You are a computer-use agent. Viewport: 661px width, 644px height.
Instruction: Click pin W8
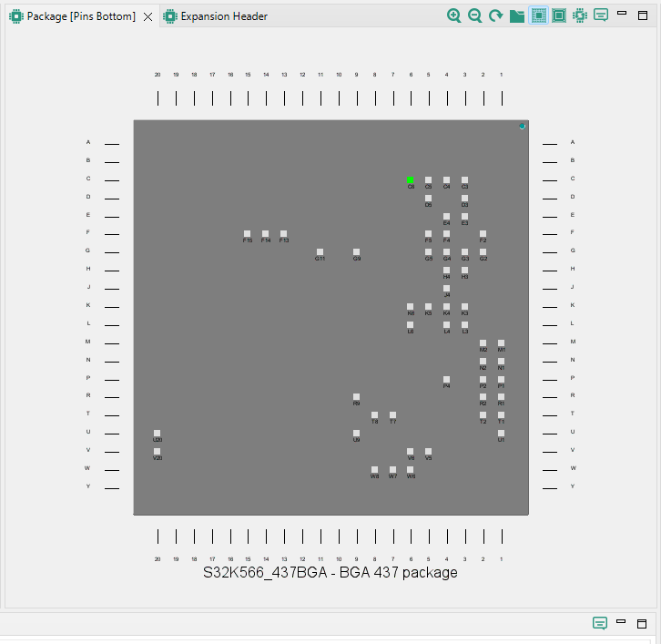coord(375,469)
